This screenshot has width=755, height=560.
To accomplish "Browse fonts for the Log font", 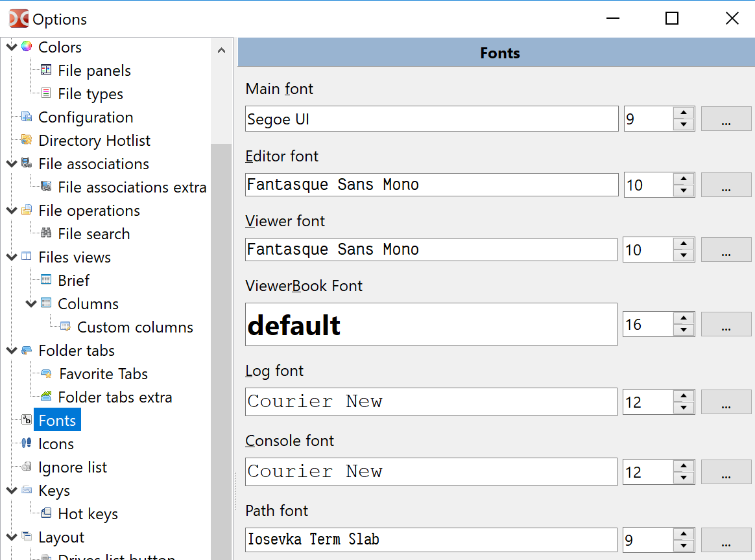I will coord(726,402).
